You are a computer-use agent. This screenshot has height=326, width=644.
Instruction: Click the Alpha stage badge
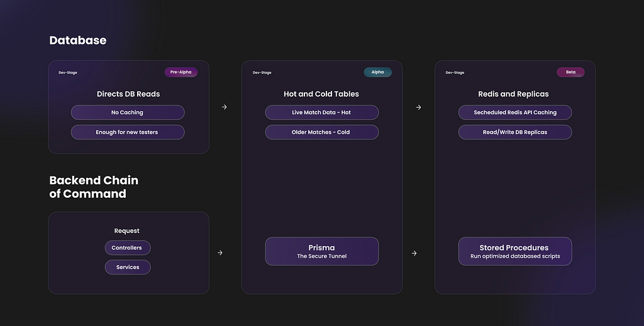coord(377,72)
